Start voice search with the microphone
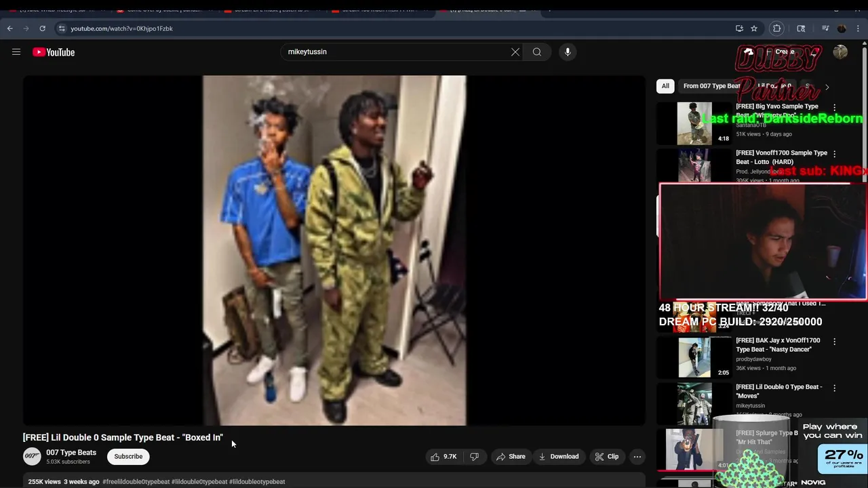Screen dimensions: 868x488 568,52
